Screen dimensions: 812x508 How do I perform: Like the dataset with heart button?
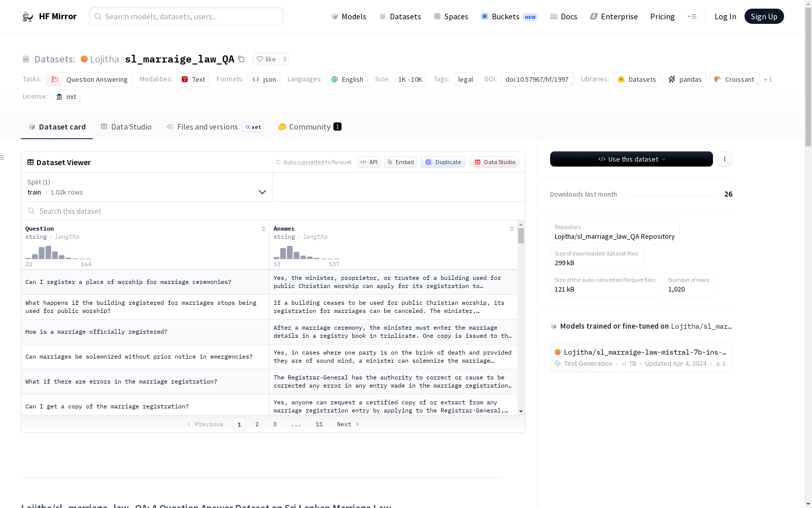point(266,59)
